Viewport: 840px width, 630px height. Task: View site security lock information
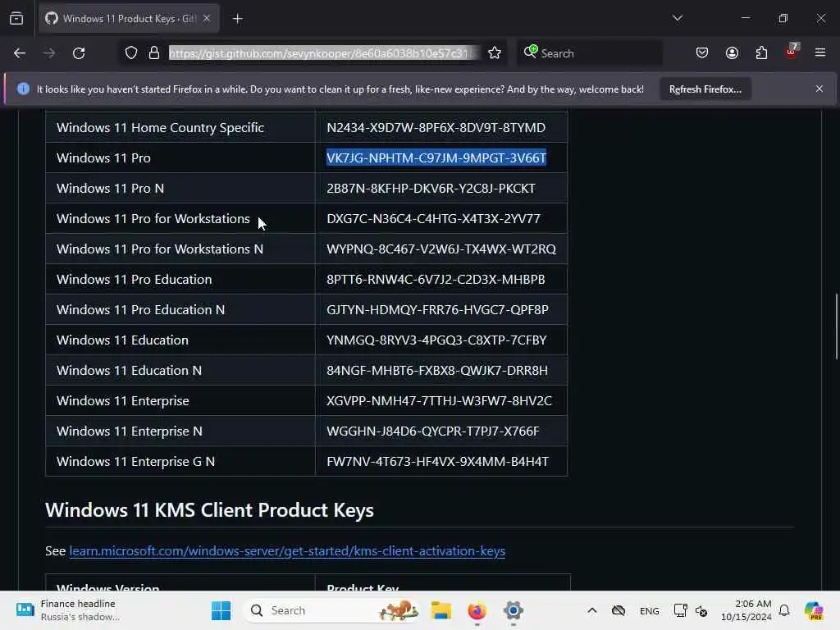coord(154,53)
